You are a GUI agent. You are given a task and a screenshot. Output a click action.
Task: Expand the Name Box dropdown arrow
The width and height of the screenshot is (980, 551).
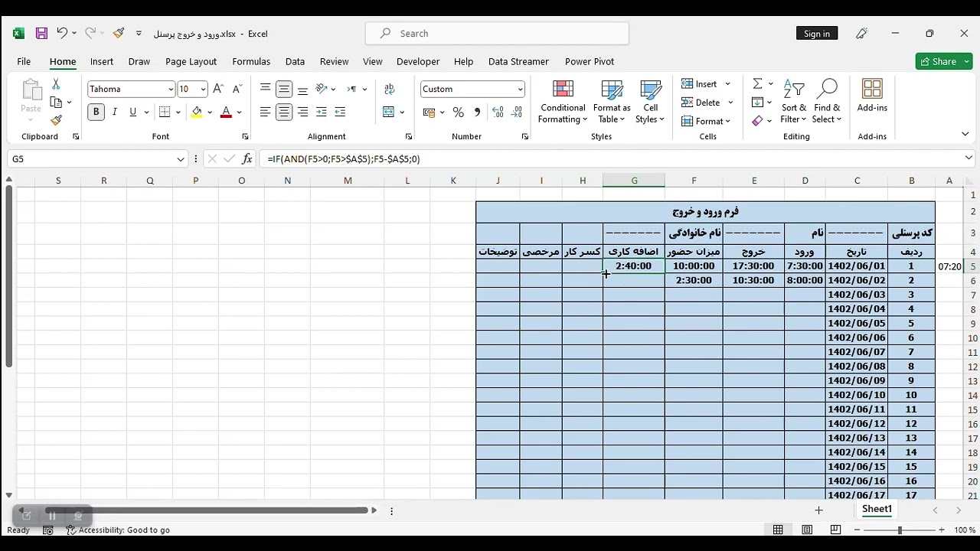(181, 159)
